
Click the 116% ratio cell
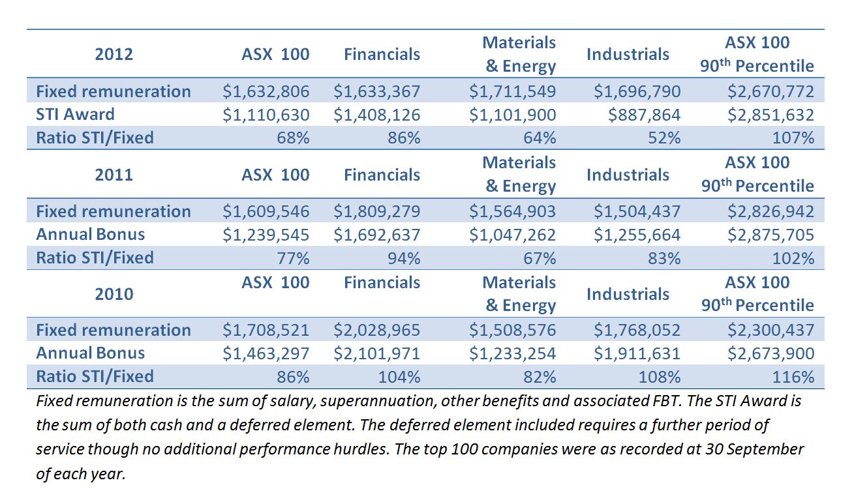(x=793, y=377)
